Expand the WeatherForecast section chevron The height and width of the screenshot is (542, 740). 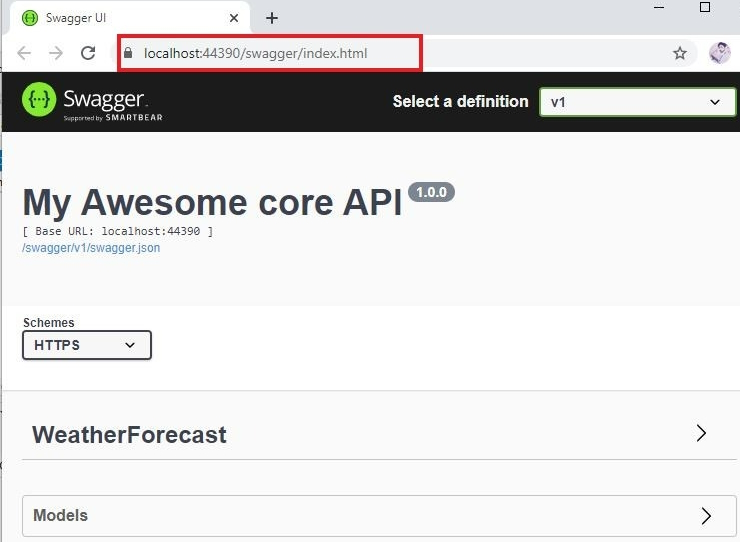pyautogui.click(x=701, y=434)
